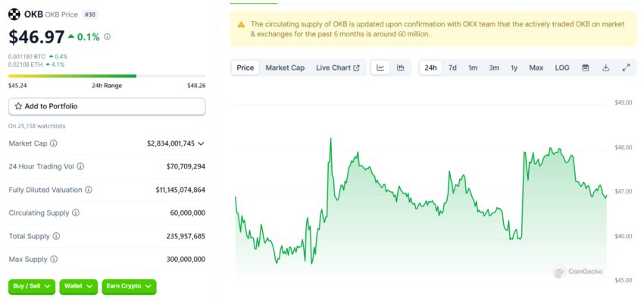
Task: Switch to the Price chart tab
Action: point(245,68)
